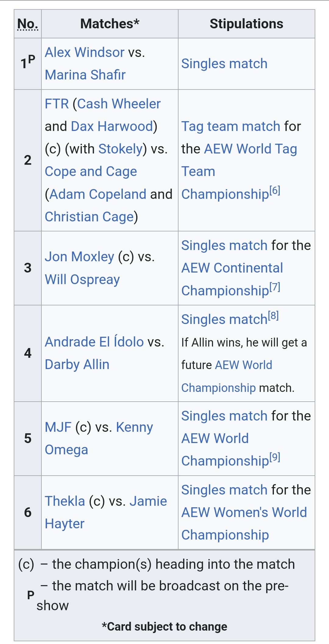Image resolution: width=329 pixels, height=644 pixels.
Task: Follow the Cash Wheeler link
Action: 119,104
